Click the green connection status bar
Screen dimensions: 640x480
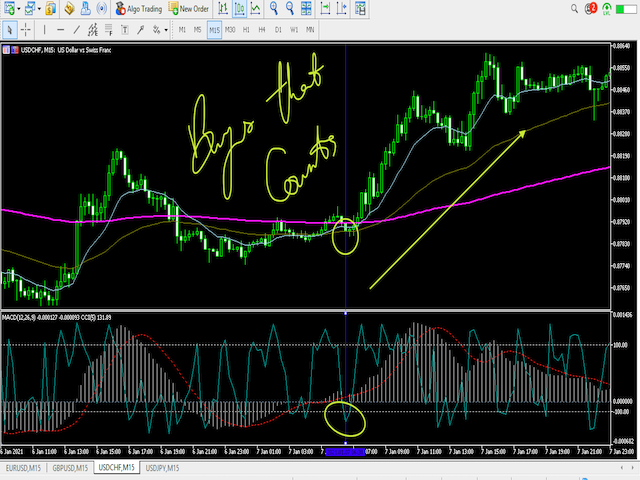coord(626,9)
